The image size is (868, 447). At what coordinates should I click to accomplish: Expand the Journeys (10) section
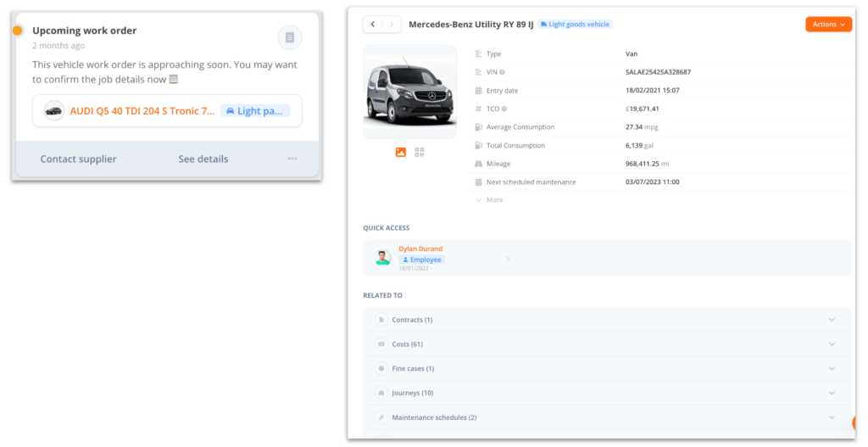607,393
